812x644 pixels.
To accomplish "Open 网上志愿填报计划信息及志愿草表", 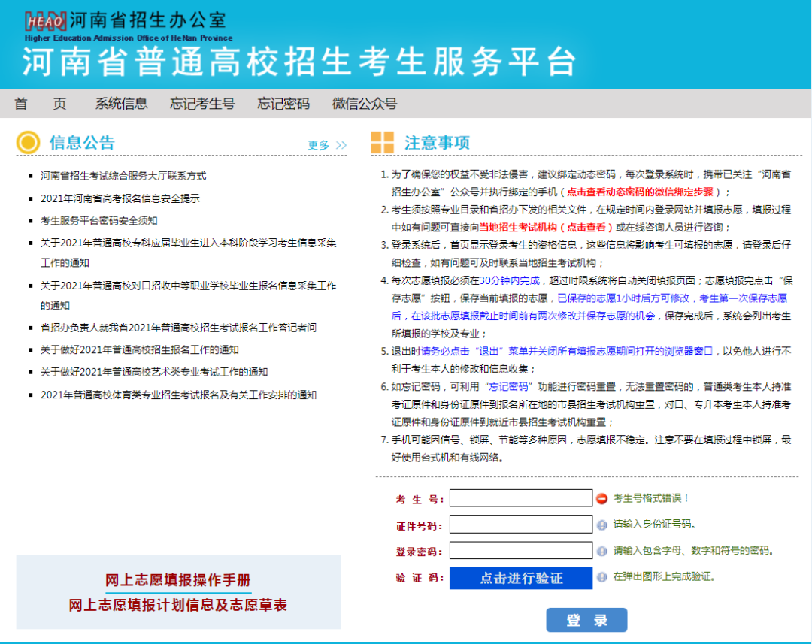I will 180,604.
